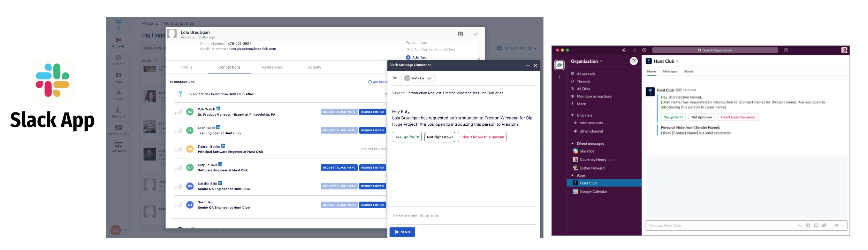
Task: Open Projects in Hunt Club sidebar
Action: [119, 42]
